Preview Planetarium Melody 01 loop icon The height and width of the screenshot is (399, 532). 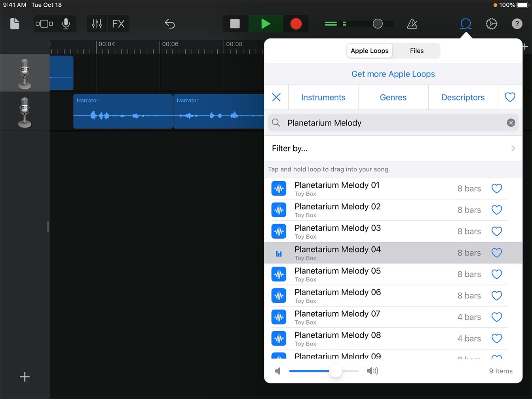click(279, 188)
